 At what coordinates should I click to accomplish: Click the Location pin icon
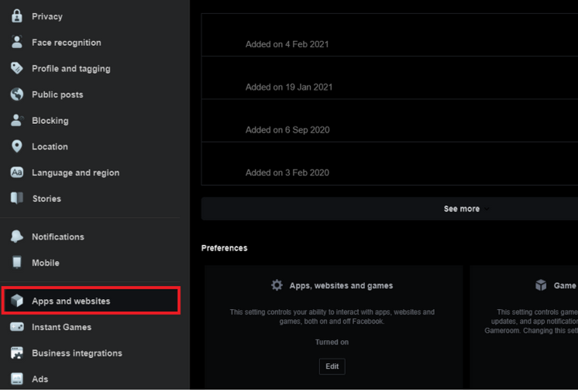pyautogui.click(x=16, y=146)
